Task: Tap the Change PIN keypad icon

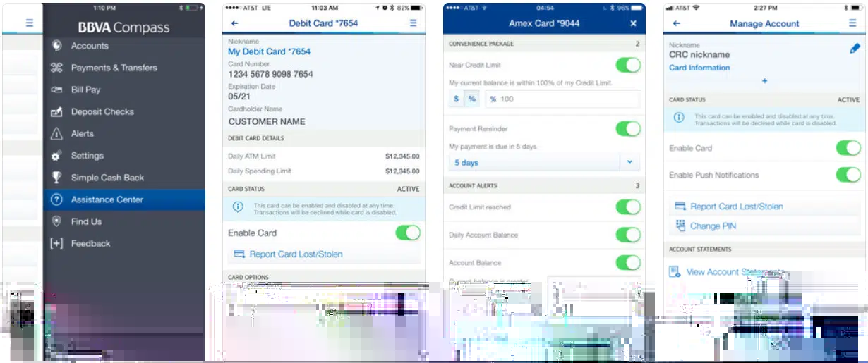Action: pyautogui.click(x=680, y=226)
